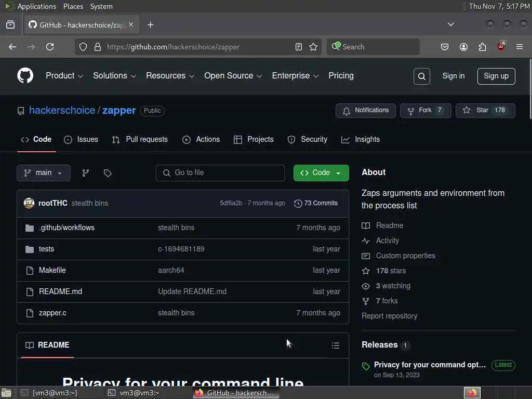Screen dimensions: 532x399
Task: Open the README.md file
Action: [x=60, y=291]
